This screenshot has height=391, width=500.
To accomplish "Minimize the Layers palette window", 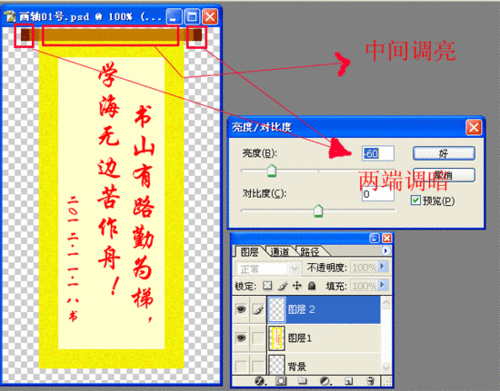I will pos(374,238).
